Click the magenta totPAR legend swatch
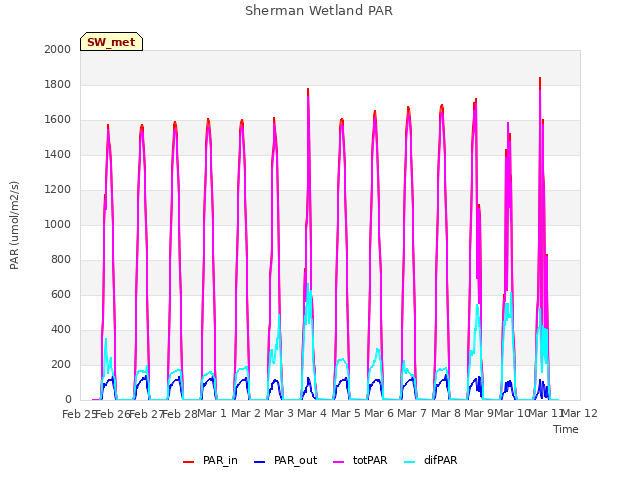The width and height of the screenshot is (640, 480). click(x=339, y=462)
